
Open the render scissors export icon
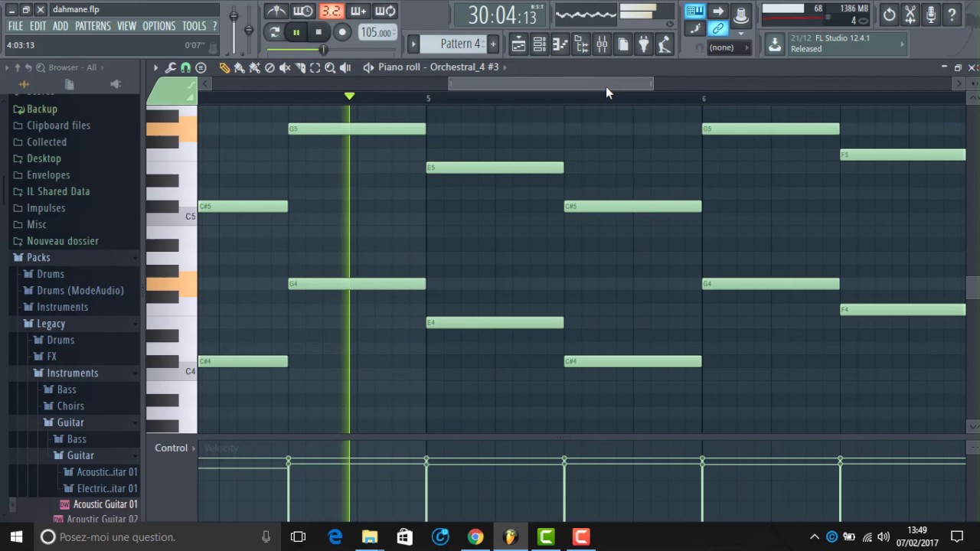[x=910, y=14]
